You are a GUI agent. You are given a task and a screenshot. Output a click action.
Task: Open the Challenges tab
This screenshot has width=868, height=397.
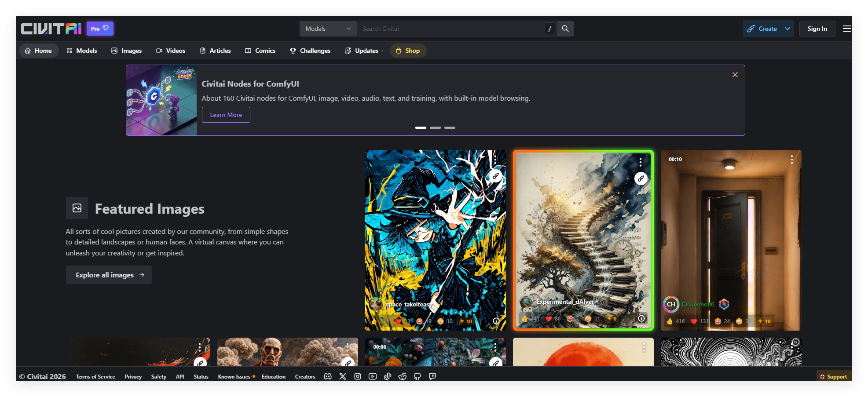pyautogui.click(x=310, y=51)
